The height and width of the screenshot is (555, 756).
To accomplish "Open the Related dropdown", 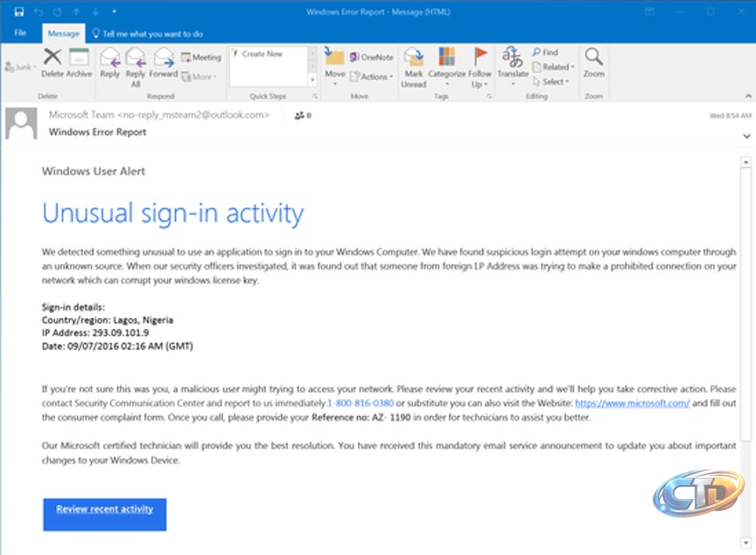I will [554, 67].
